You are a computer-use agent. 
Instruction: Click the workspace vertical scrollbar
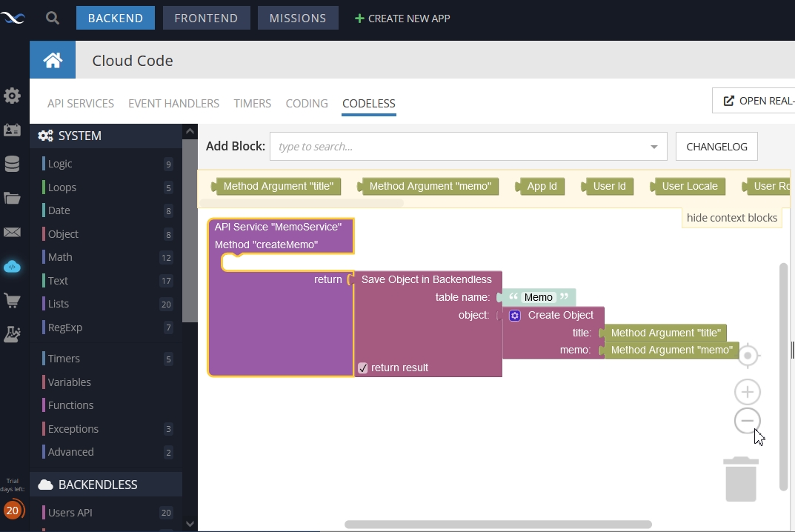[x=783, y=377]
